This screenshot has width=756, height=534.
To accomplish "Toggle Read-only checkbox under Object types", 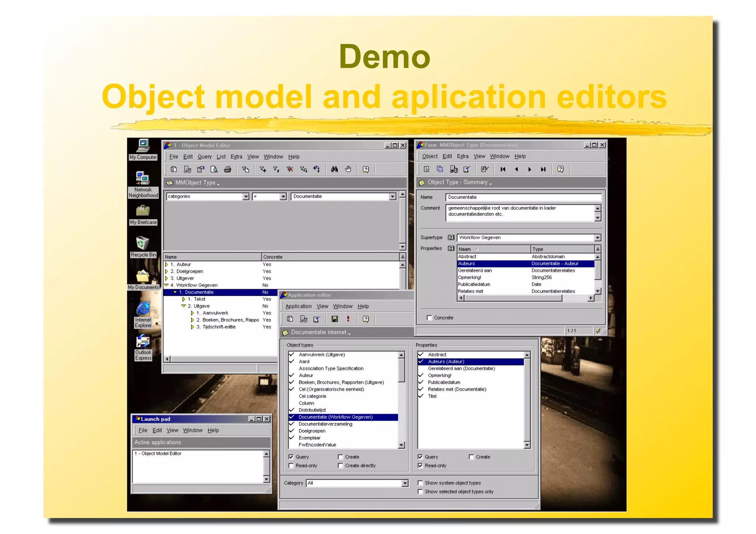I will (x=291, y=466).
